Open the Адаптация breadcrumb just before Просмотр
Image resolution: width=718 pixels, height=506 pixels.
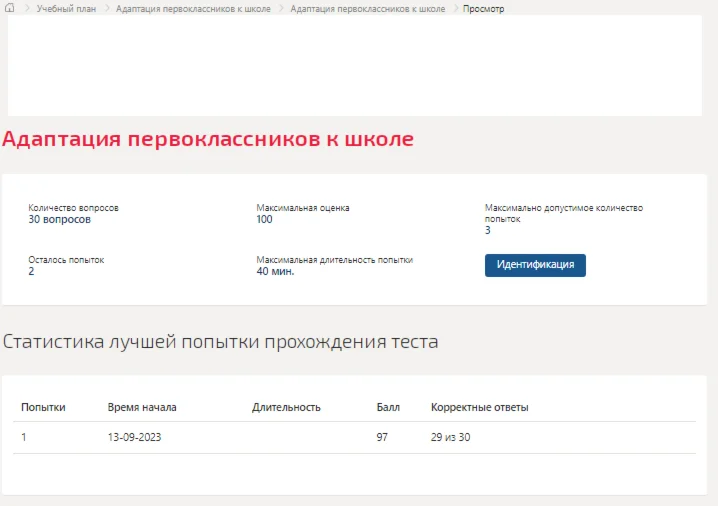coord(368,9)
